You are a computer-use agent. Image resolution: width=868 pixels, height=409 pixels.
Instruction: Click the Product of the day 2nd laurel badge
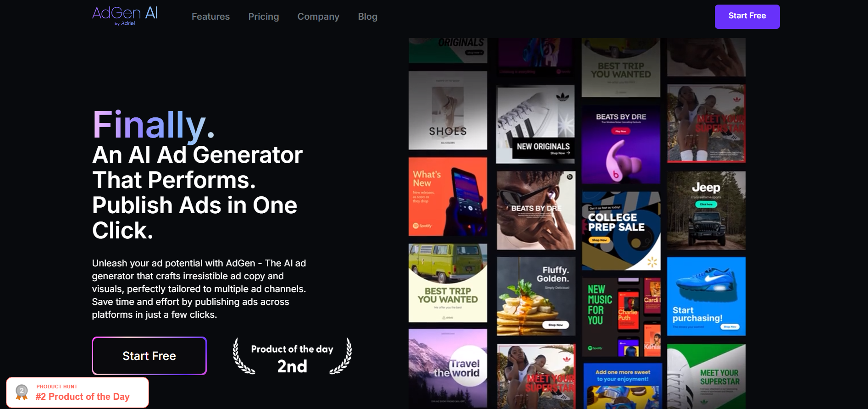pos(292,357)
